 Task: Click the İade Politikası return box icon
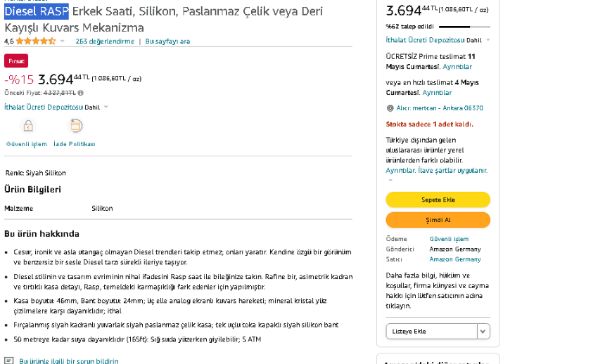pyautogui.click(x=76, y=126)
